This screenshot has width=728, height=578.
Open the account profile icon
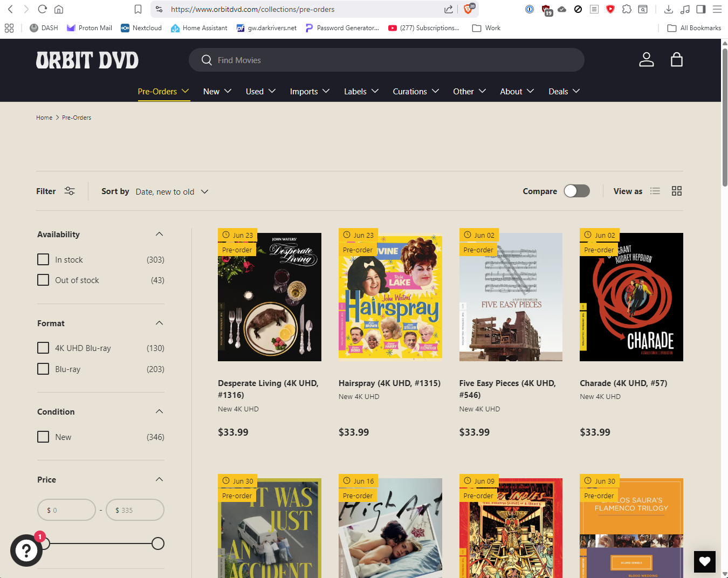click(x=646, y=60)
